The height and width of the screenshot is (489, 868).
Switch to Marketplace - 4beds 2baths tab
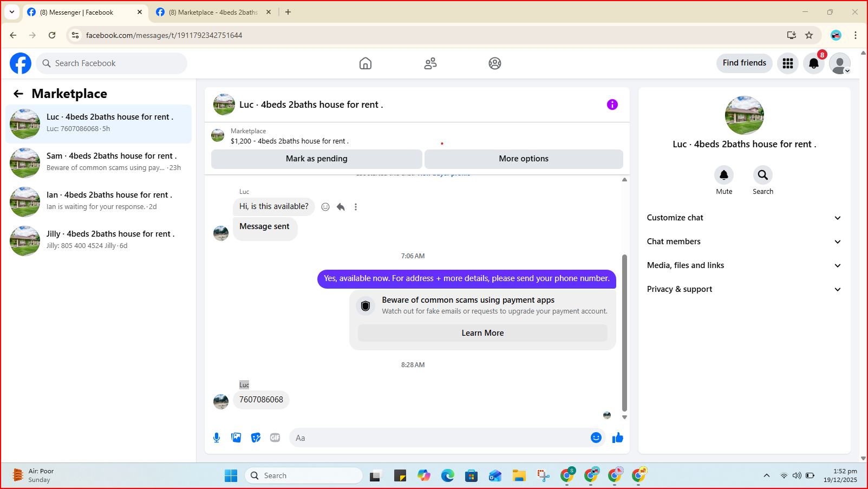tap(214, 12)
